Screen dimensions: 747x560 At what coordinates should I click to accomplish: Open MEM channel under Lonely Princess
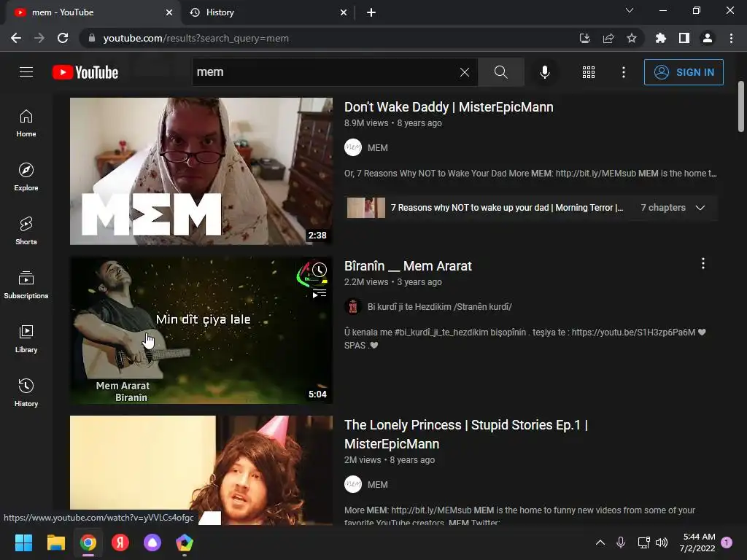378,485
